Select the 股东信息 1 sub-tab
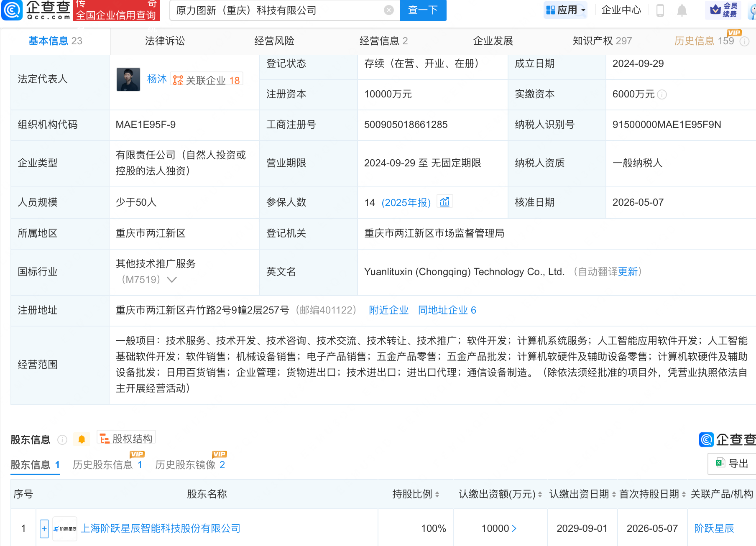Viewport: 756px width, 546px height. tap(35, 465)
